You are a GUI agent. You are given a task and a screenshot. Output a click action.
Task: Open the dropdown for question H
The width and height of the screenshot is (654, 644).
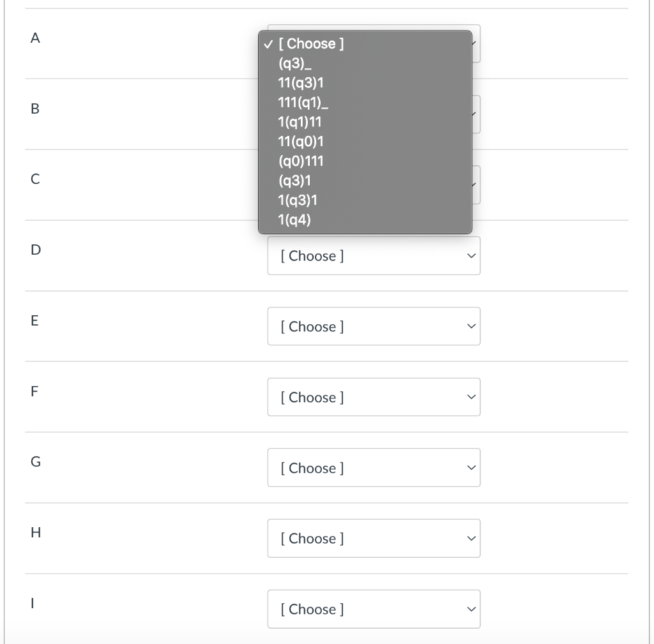click(x=374, y=538)
